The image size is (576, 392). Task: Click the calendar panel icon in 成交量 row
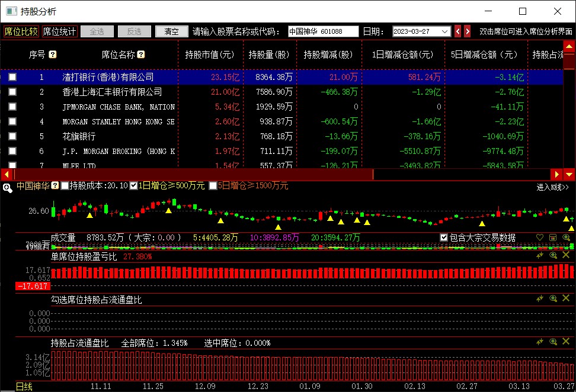pos(552,237)
